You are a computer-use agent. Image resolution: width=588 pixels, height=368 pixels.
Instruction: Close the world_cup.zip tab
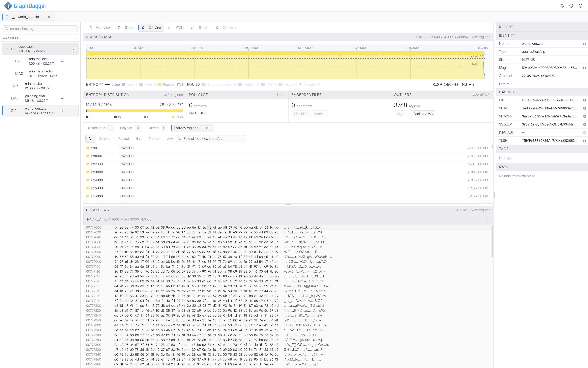49,17
